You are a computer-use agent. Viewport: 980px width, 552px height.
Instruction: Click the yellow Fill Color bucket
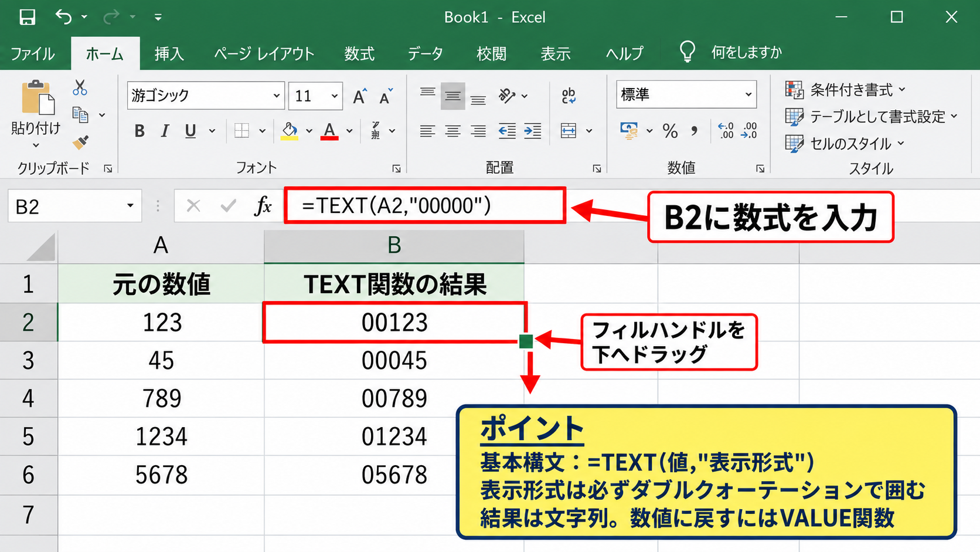[x=290, y=131]
